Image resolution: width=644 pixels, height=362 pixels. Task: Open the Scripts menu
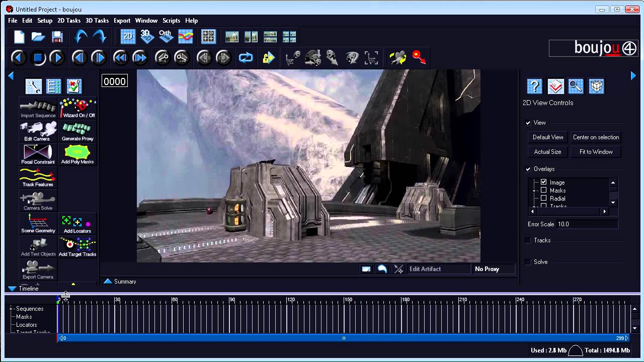click(171, 21)
